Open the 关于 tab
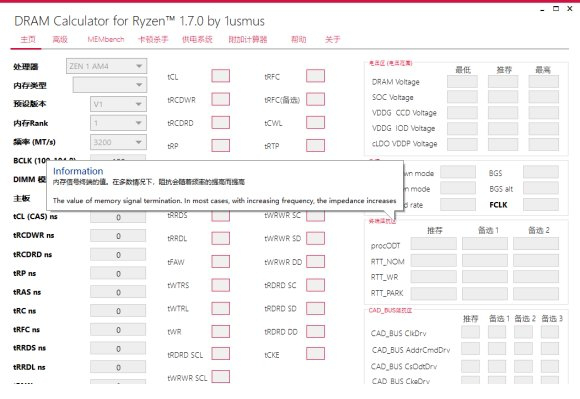 [332, 39]
